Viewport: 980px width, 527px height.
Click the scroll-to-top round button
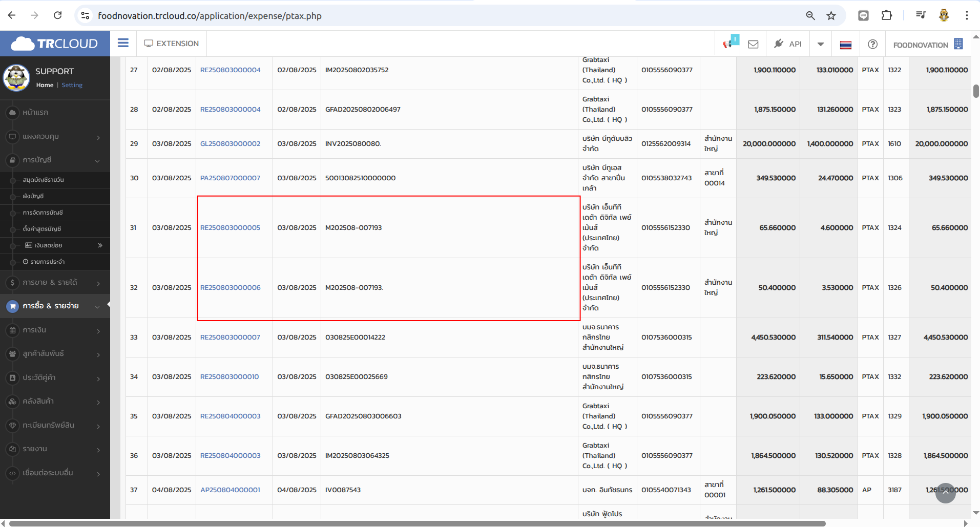pyautogui.click(x=945, y=493)
